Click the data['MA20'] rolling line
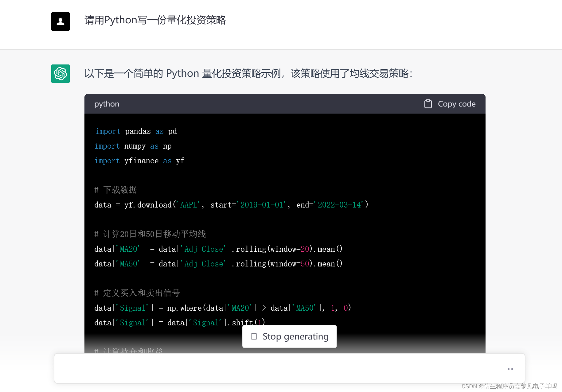The height and width of the screenshot is (392, 562). coord(218,249)
